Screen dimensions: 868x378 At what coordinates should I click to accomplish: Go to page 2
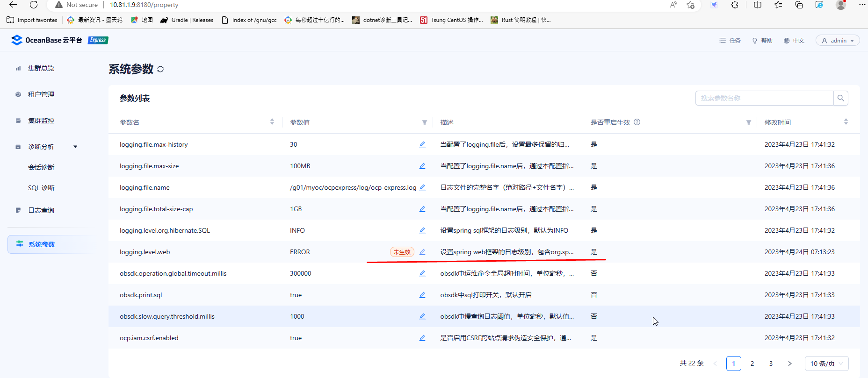point(752,364)
